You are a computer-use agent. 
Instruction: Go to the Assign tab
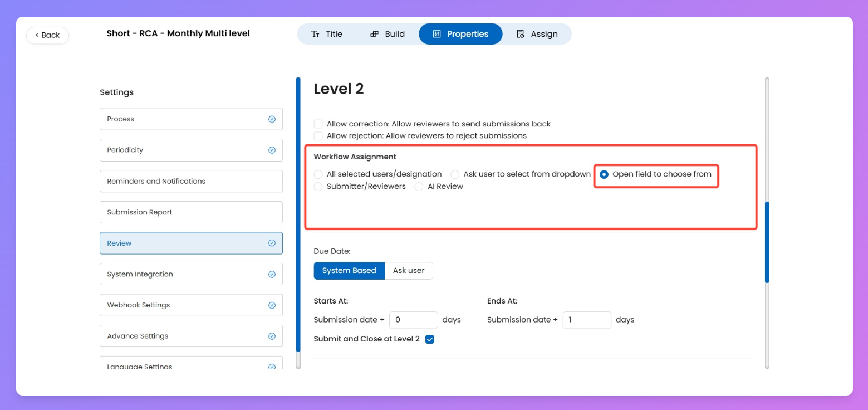point(537,34)
